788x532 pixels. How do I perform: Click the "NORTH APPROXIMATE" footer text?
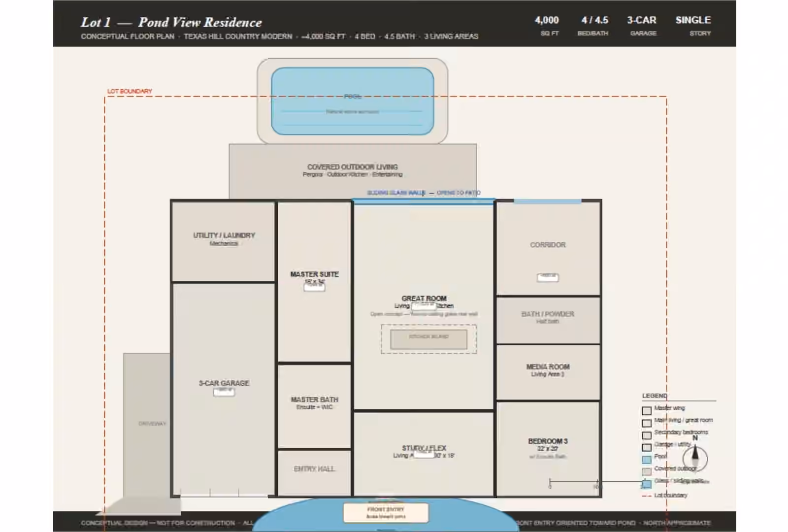pos(677,523)
